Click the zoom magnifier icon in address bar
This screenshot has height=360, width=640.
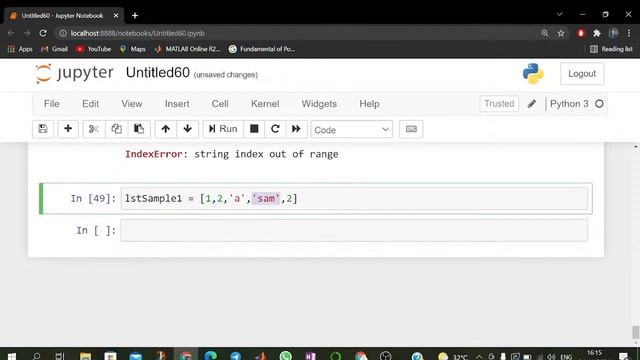(544, 33)
